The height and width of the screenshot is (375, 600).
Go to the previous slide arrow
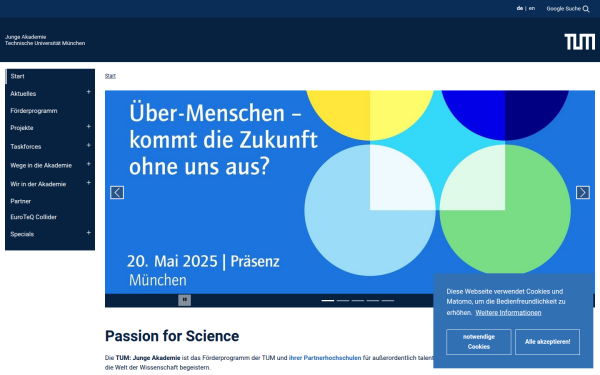[x=117, y=192]
